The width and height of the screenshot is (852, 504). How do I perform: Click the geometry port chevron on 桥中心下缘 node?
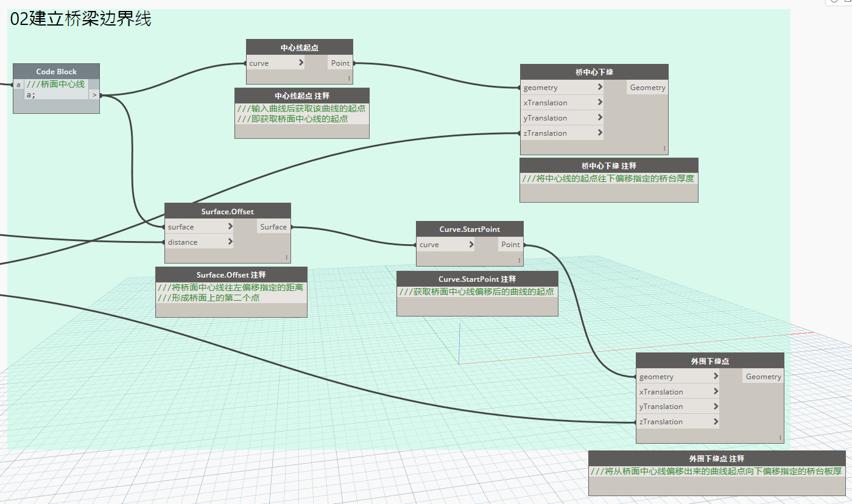(x=600, y=87)
